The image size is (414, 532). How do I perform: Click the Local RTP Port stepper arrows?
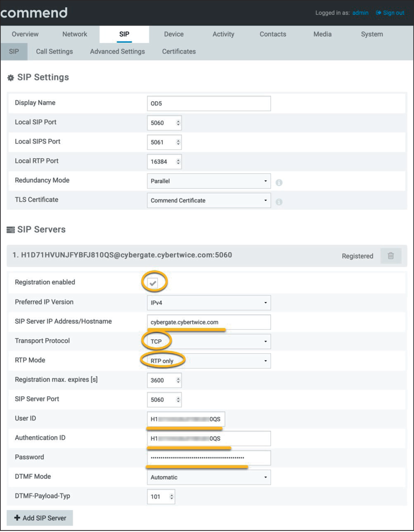point(178,162)
